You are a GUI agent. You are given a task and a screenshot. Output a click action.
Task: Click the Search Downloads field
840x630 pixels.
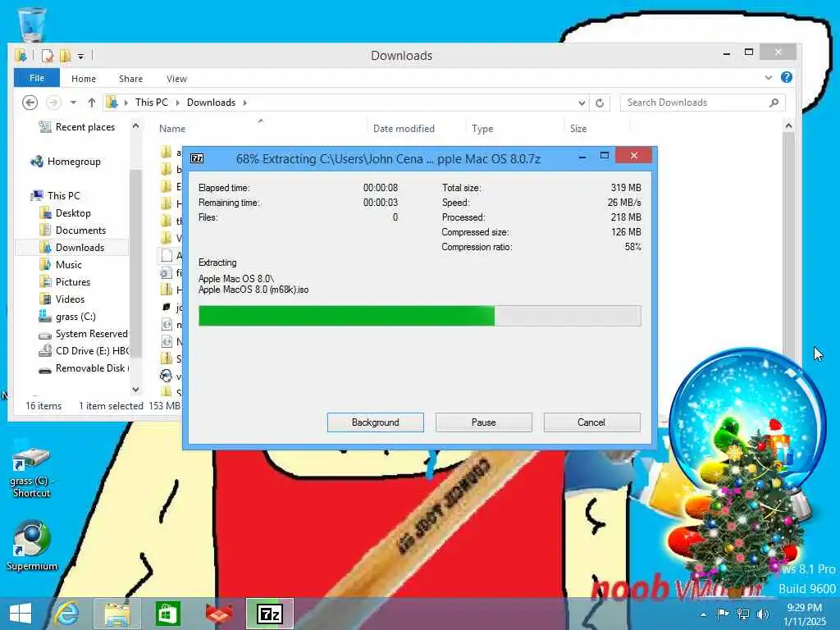[702, 103]
